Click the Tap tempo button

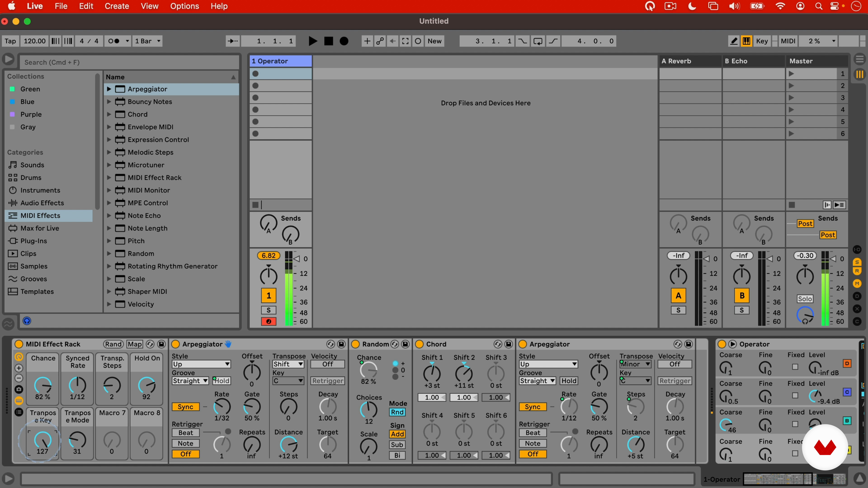[x=10, y=41]
